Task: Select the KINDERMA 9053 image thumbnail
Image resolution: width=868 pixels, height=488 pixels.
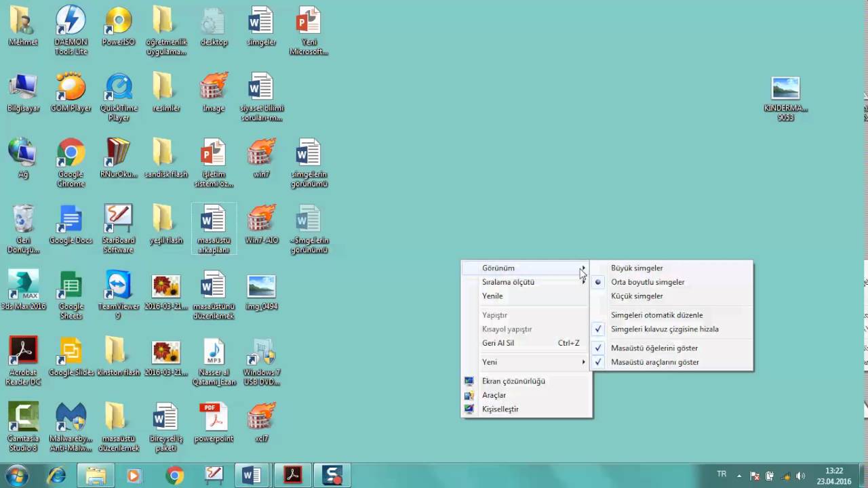Action: (x=786, y=98)
